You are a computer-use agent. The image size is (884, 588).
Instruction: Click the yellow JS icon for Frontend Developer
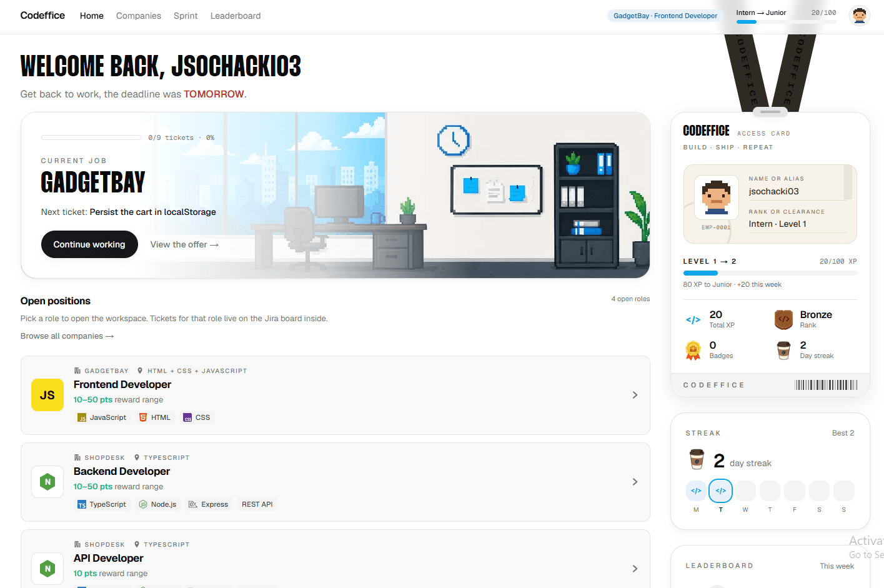coord(47,395)
